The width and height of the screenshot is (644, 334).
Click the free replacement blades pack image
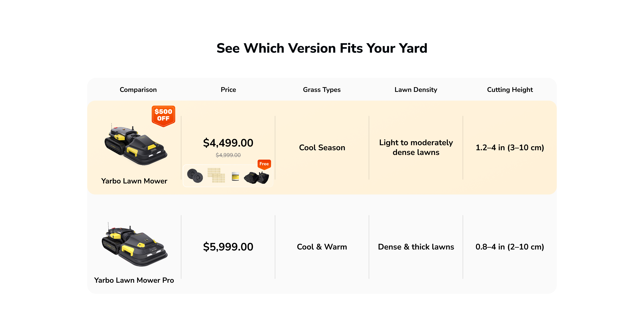tap(216, 175)
